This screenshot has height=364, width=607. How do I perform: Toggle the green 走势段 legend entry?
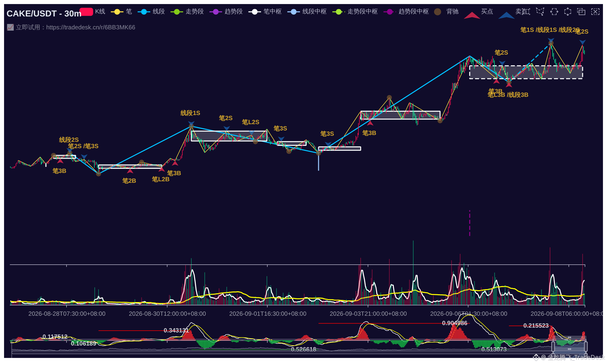187,12
